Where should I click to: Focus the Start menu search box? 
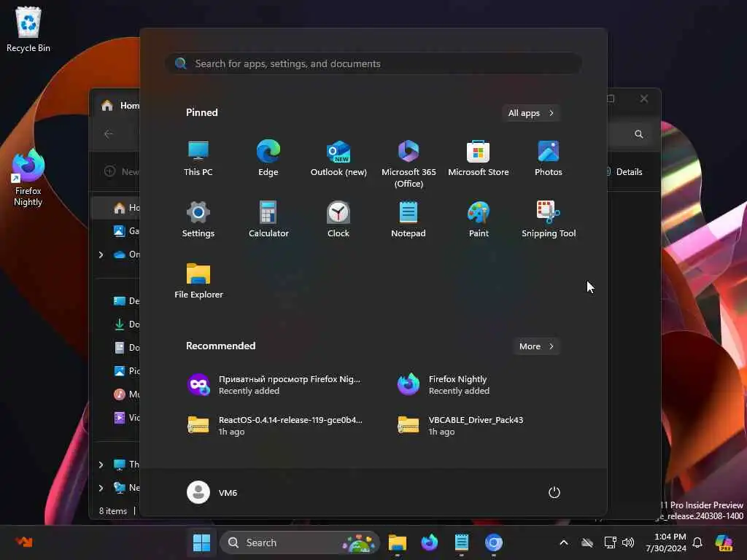pos(374,63)
